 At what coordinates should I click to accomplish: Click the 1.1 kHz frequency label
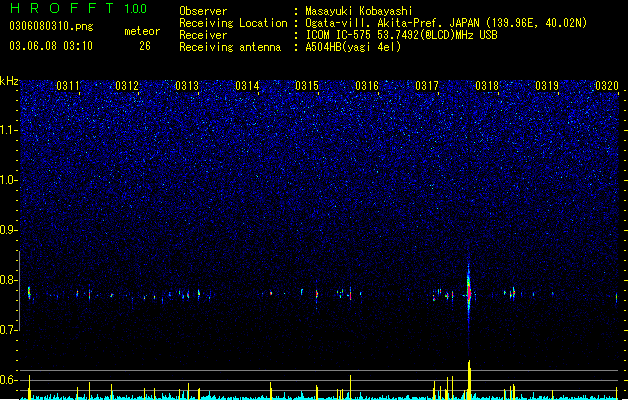tap(9, 130)
